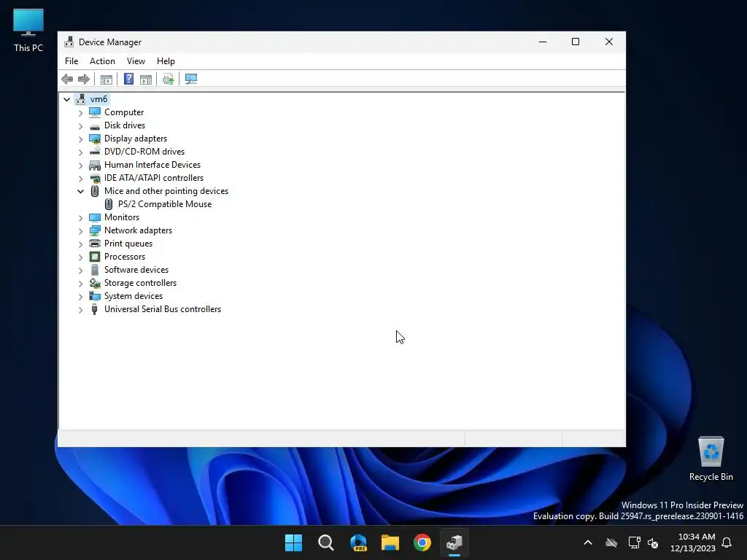This screenshot has width=747, height=560.
Task: Expand the Monitors category
Action: tap(80, 218)
